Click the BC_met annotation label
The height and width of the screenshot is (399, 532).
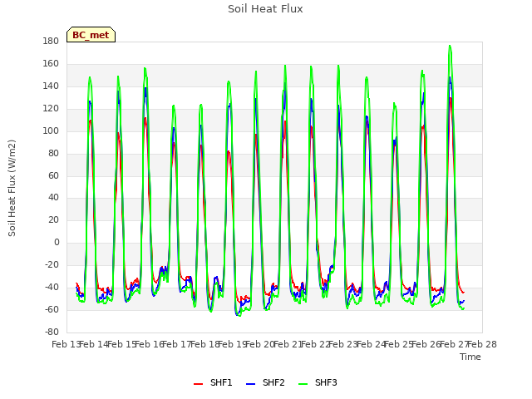[x=91, y=35]
